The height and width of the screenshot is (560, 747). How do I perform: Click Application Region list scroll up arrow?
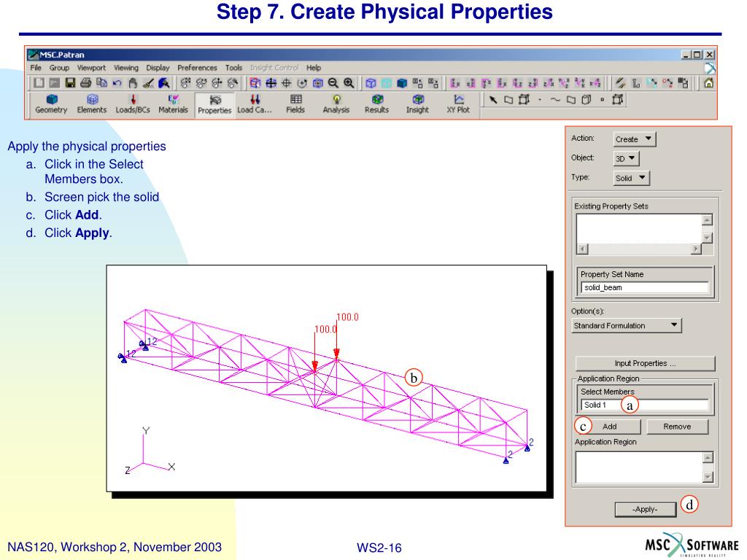coord(708,458)
